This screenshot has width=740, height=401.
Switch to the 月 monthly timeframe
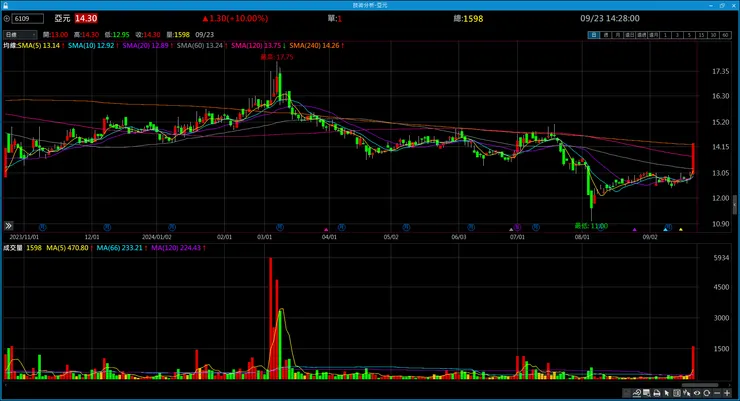click(x=618, y=35)
